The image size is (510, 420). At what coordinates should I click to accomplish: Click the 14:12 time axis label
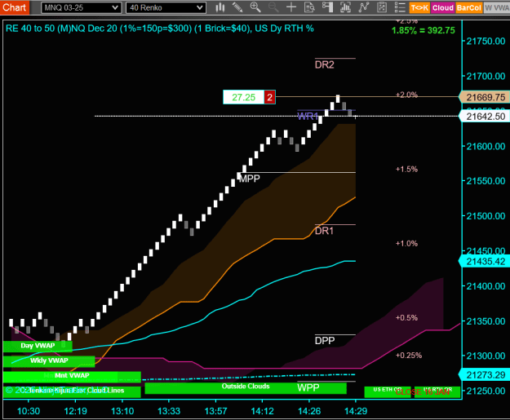(262, 411)
